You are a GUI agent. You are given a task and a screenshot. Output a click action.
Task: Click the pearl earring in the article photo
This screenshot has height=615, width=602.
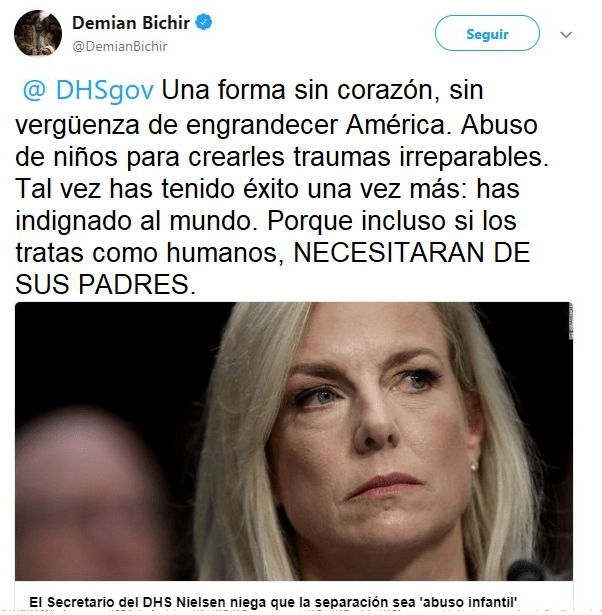pos(475,467)
